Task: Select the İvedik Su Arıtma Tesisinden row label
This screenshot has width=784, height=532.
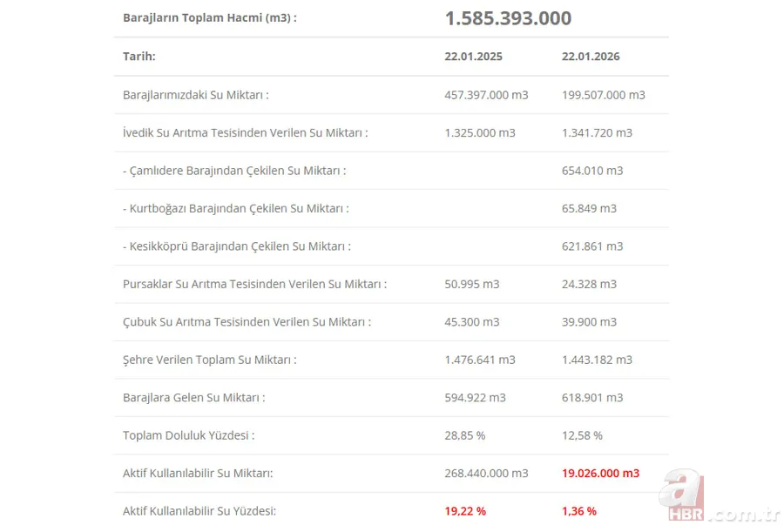Action: (245, 133)
